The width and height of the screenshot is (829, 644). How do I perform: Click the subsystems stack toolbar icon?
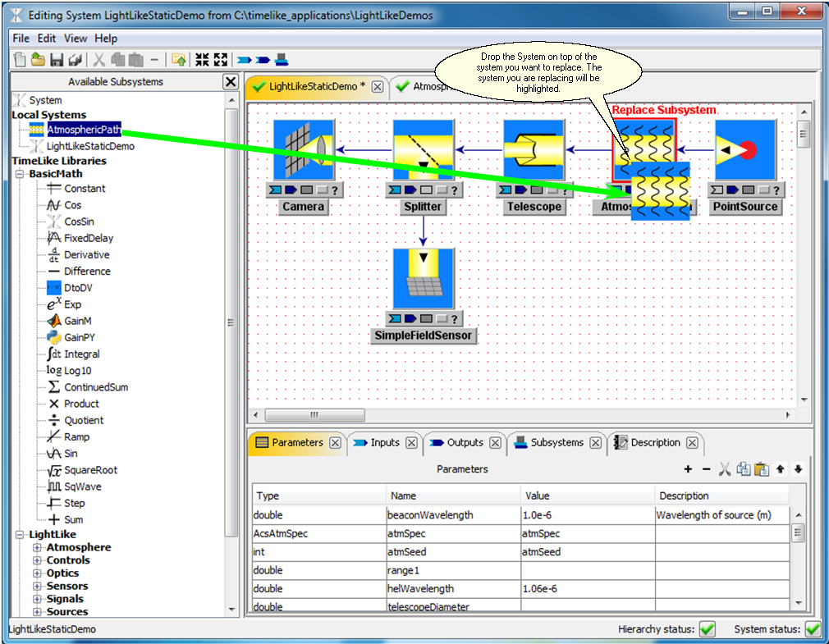[282, 60]
